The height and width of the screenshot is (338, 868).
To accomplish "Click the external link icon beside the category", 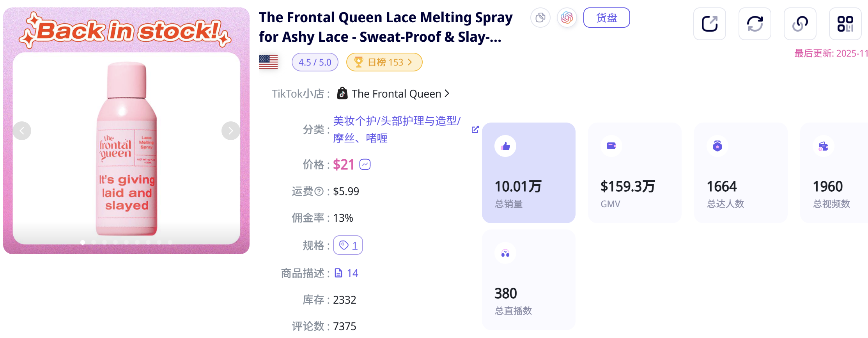I will click(475, 129).
